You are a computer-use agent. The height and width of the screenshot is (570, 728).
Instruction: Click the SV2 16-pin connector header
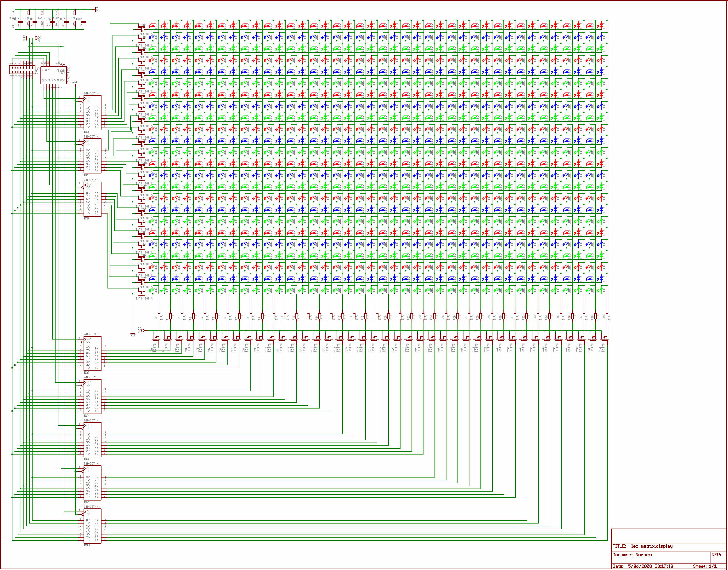23,70
